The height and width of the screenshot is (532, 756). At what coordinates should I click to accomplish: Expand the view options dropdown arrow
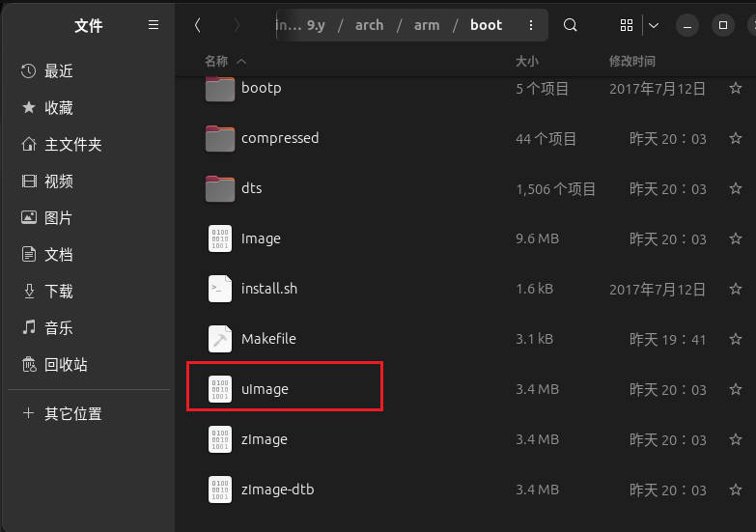coord(654,25)
